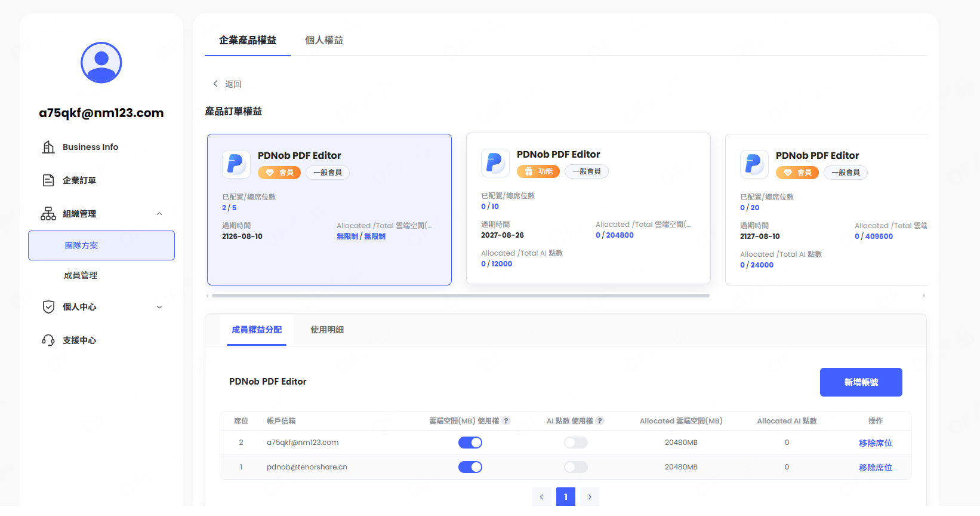Click PDNob logo on card expiring 2126-08-10

pos(236,164)
